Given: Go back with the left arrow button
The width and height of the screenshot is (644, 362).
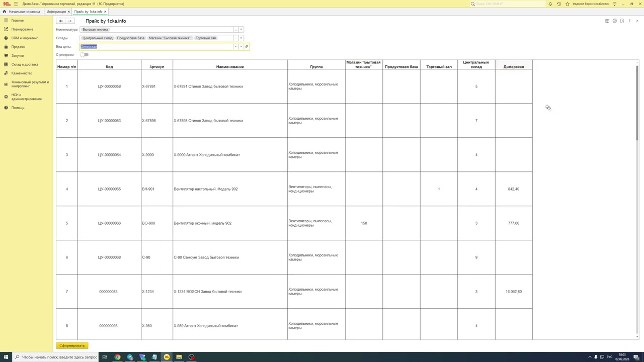Looking at the screenshot, I should pyautogui.click(x=60, y=21).
